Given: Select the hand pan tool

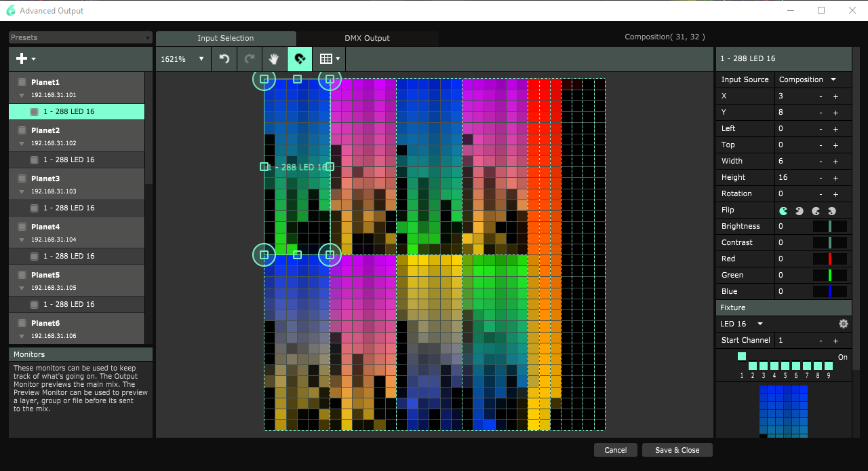Looking at the screenshot, I should point(274,59).
